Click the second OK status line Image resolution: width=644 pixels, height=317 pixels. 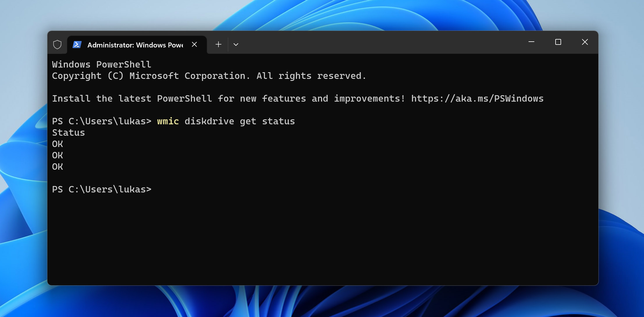[x=57, y=155]
